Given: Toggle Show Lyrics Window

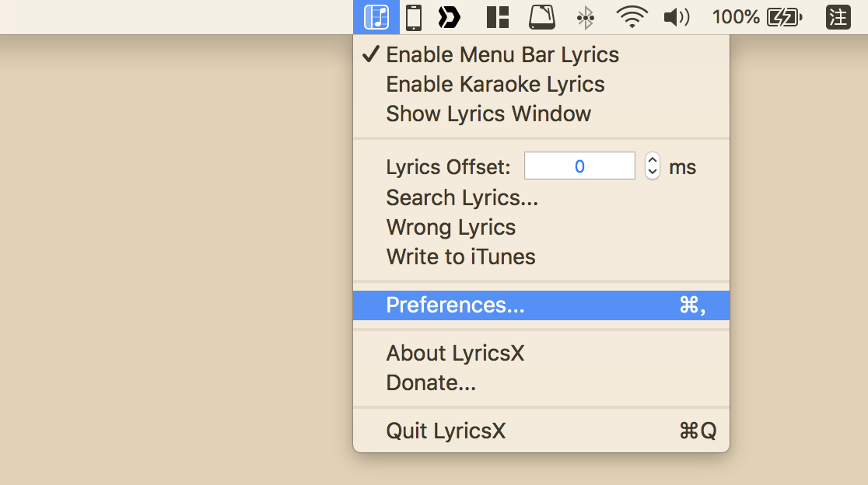Looking at the screenshot, I should pyautogui.click(x=488, y=114).
